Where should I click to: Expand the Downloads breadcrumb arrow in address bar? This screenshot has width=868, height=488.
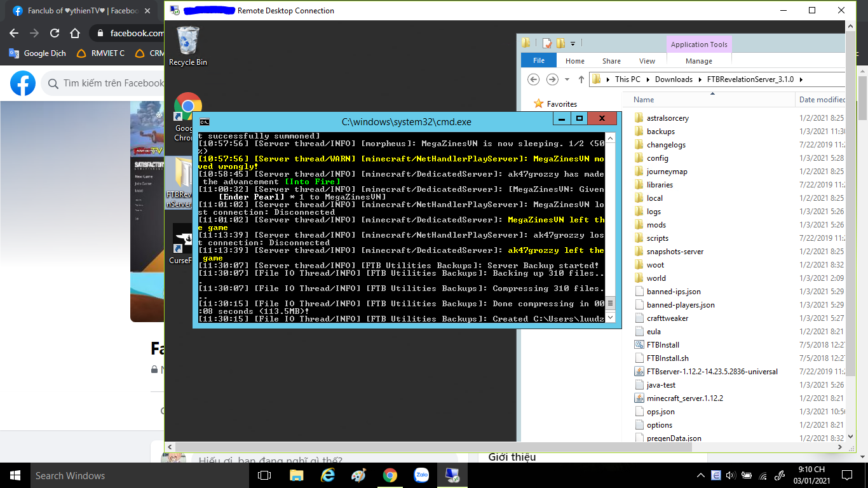point(700,79)
